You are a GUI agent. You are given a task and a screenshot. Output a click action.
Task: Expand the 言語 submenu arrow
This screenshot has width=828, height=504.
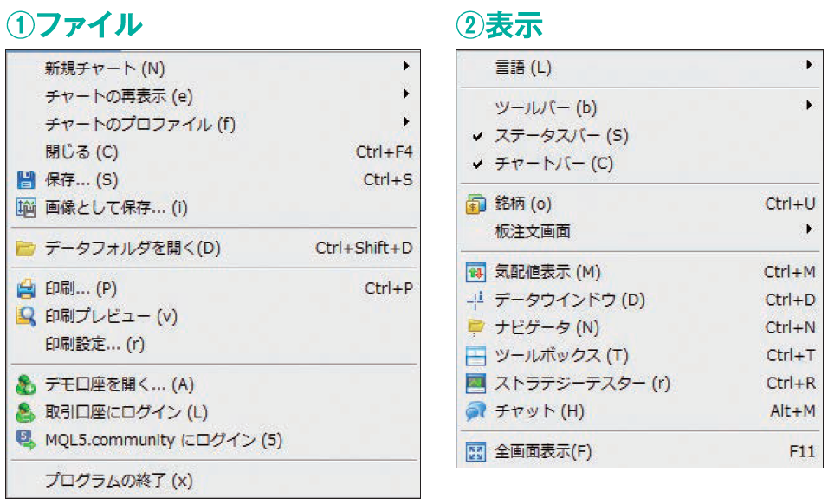809,65
